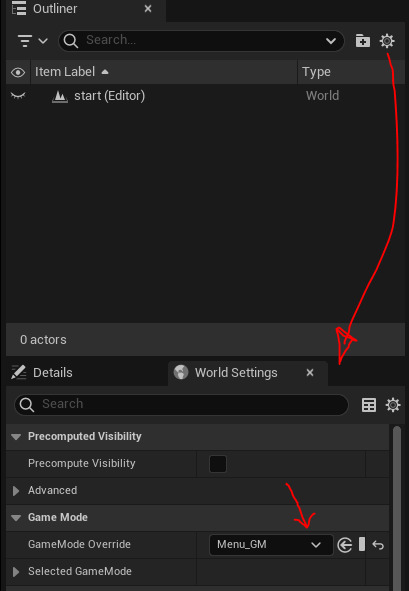This screenshot has height=591, width=409.
Task: Toggle Precompute Visibility checkbox
Action: [218, 464]
